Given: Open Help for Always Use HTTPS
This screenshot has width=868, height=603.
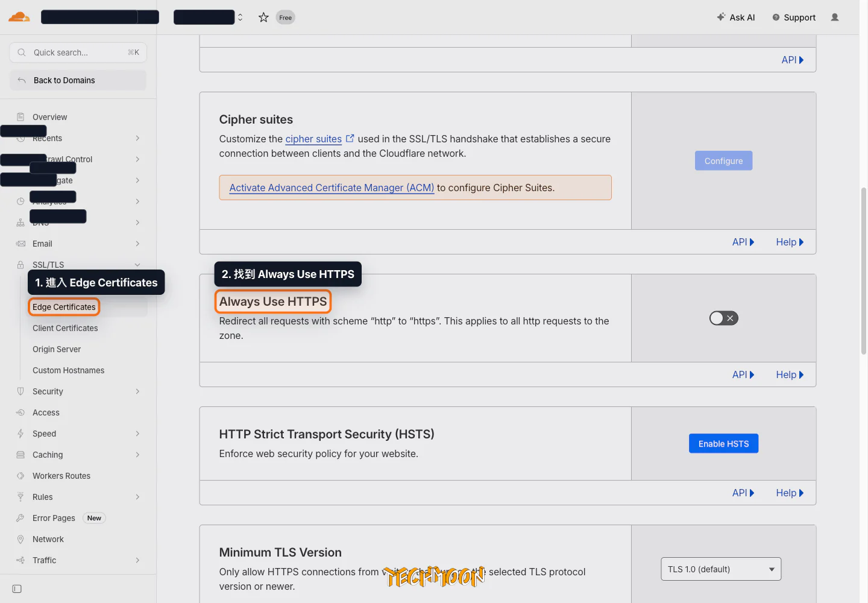Looking at the screenshot, I should [790, 374].
